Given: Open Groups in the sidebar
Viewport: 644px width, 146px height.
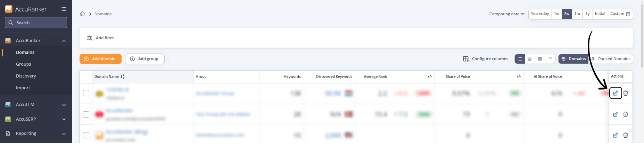Looking at the screenshot, I should (24, 64).
